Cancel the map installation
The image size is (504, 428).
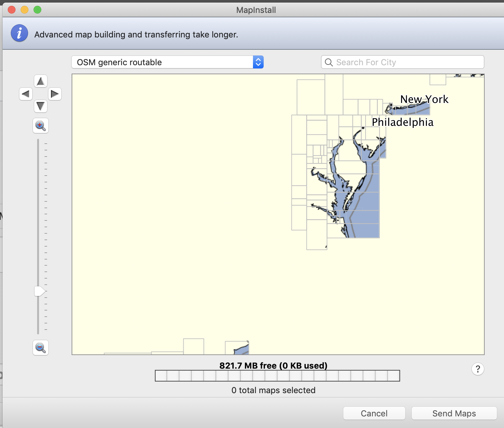[x=374, y=413]
